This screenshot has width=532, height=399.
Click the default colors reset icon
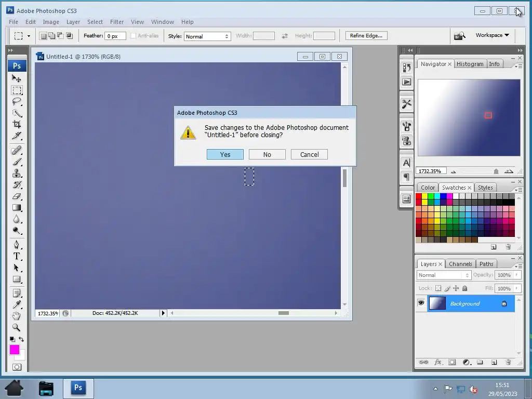pos(12,339)
